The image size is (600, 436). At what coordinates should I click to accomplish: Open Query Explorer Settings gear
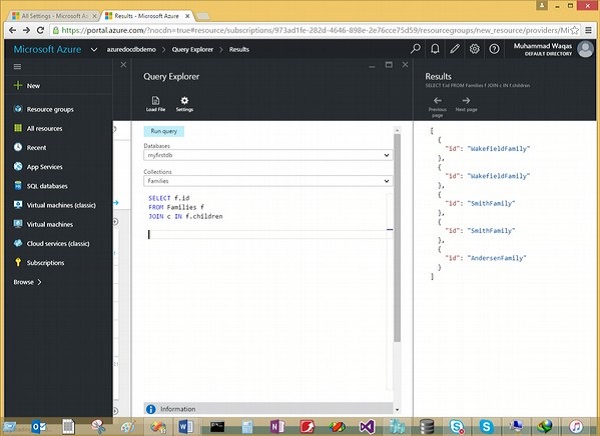click(184, 100)
